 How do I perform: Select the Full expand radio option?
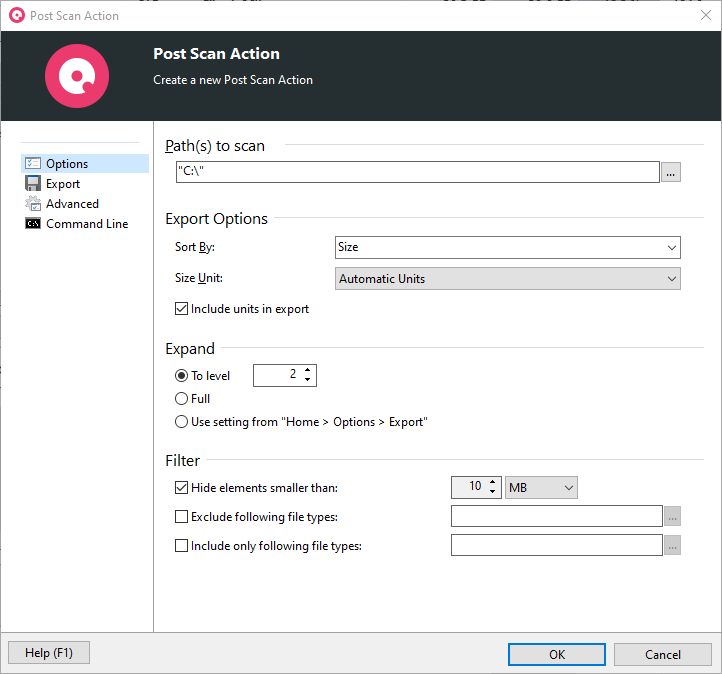(x=182, y=399)
